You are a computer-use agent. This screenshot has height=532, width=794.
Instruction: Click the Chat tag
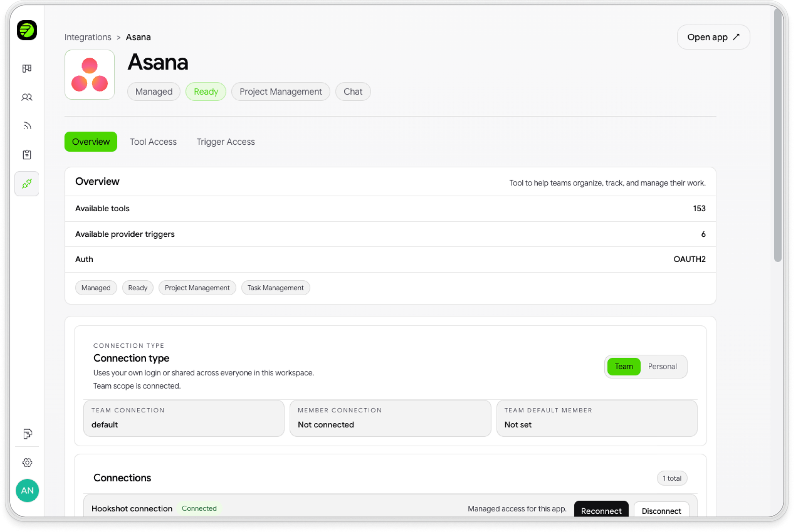click(353, 92)
